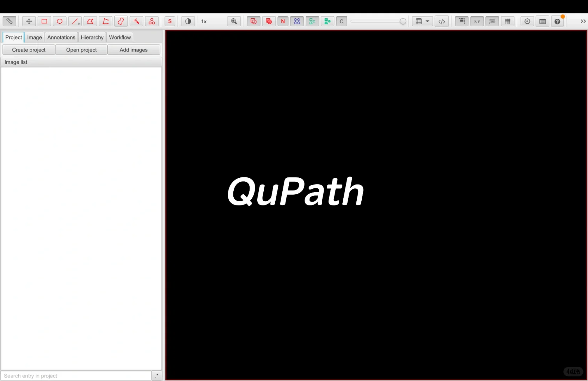Toggle show annotation names N button

[283, 22]
